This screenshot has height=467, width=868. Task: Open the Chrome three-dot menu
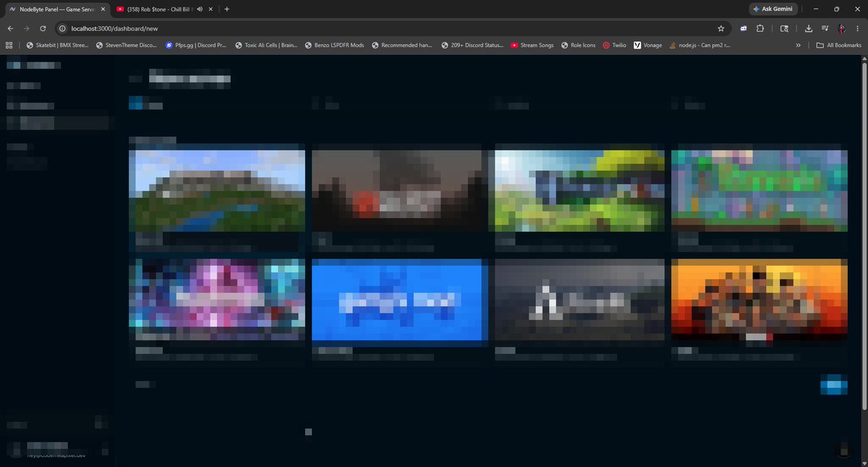pos(857,28)
